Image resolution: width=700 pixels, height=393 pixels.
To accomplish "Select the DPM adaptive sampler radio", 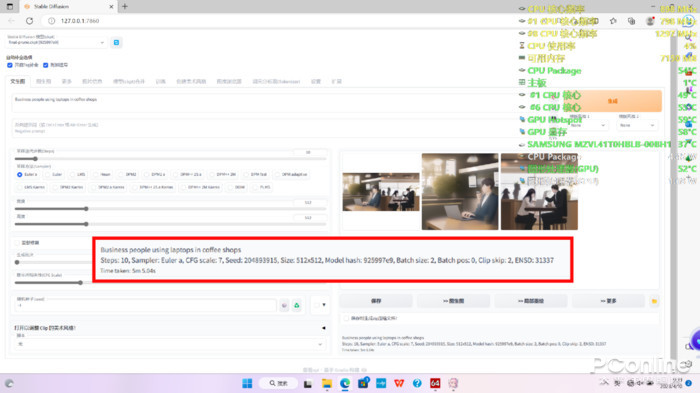I will point(277,175).
